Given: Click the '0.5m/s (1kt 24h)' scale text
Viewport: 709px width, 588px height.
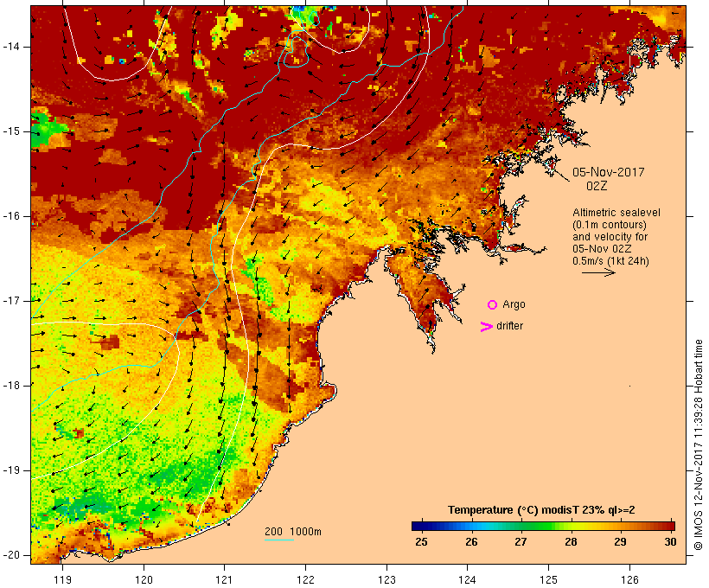Looking at the screenshot, I should point(610,261).
